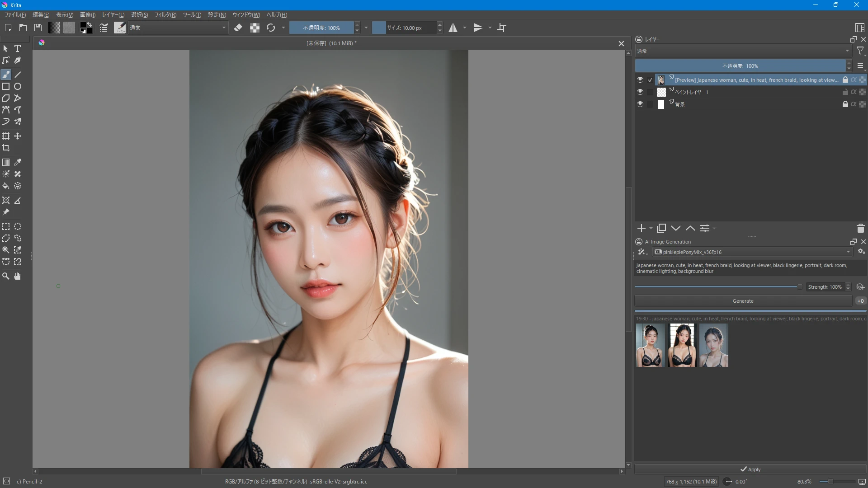Open the toolbar brush blending mode dropdown
The width and height of the screenshot is (868, 488).
click(x=178, y=28)
